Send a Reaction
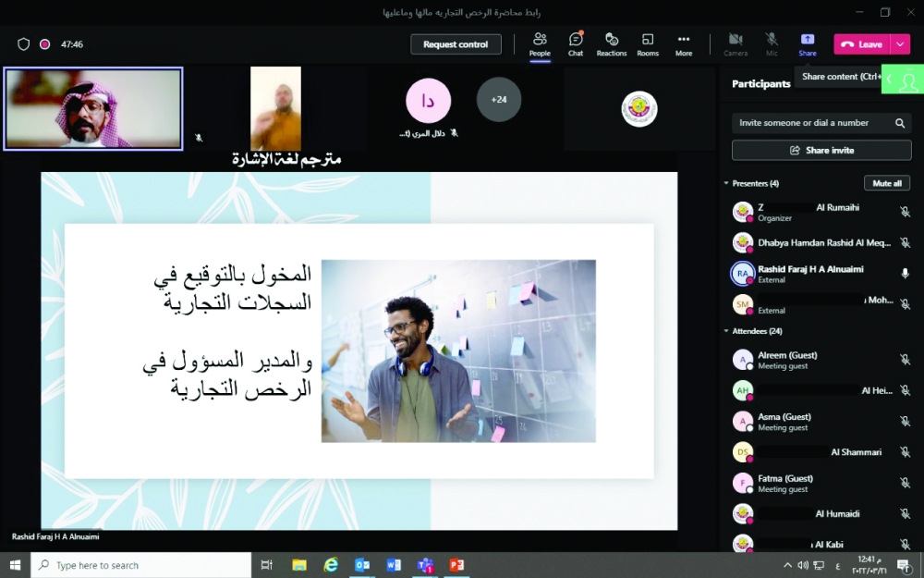This screenshot has height=578, width=924. pos(612,43)
